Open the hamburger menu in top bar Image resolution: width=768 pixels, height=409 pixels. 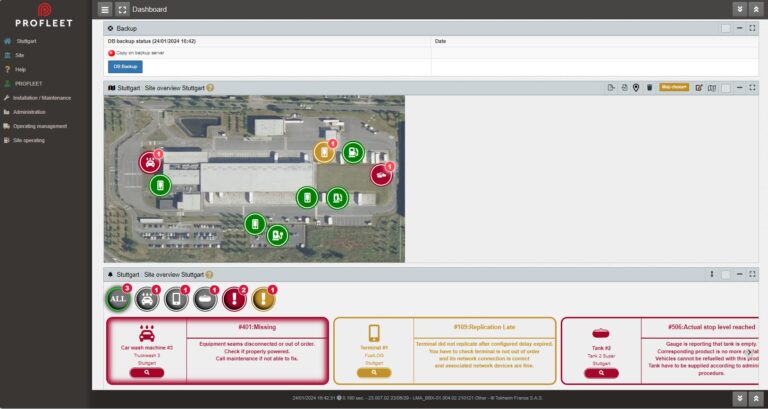(105, 9)
